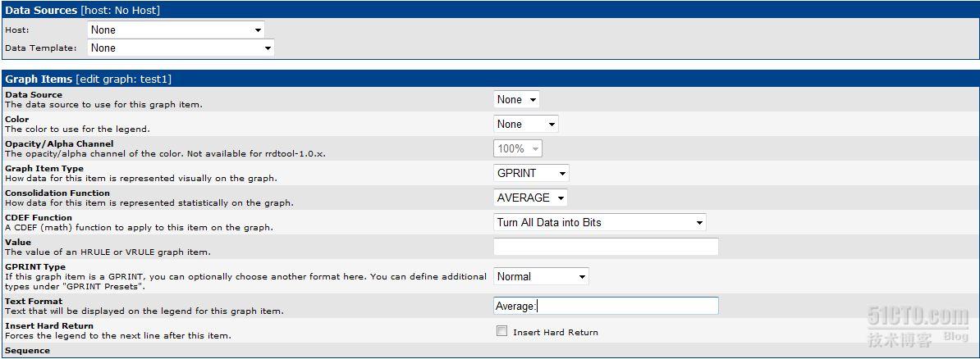This screenshot has width=980, height=359.
Task: Open the CDEF Function dropdown
Action: pos(600,222)
